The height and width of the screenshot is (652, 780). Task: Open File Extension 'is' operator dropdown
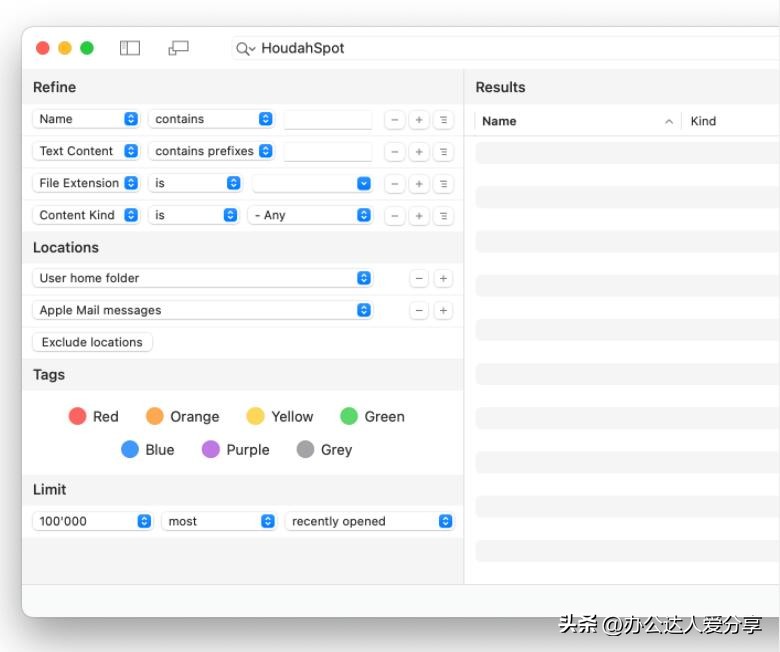click(195, 183)
